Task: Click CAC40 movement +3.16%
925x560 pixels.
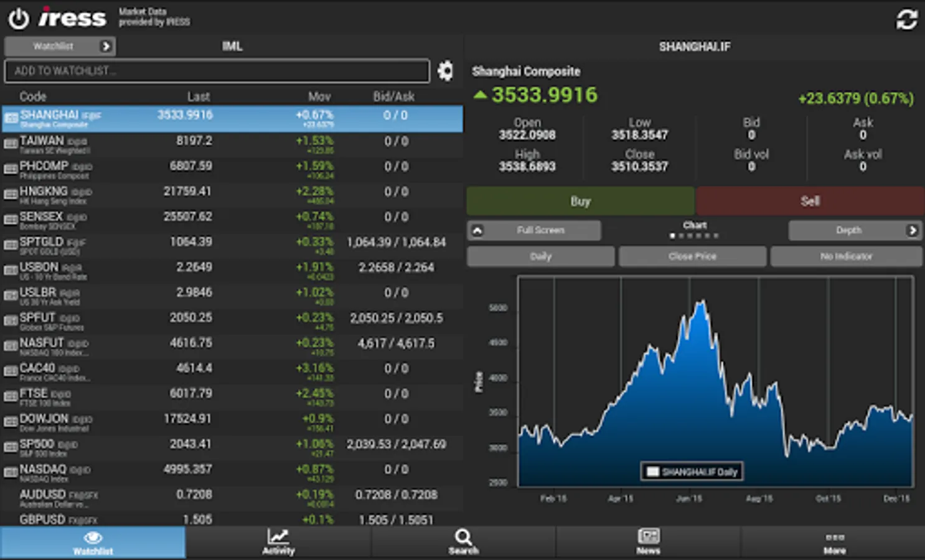Action: click(x=315, y=368)
